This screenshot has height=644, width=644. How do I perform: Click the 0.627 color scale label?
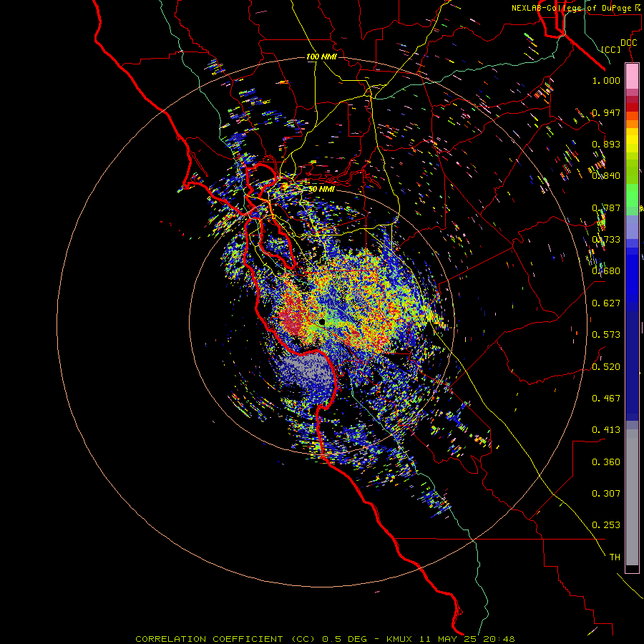(606, 303)
